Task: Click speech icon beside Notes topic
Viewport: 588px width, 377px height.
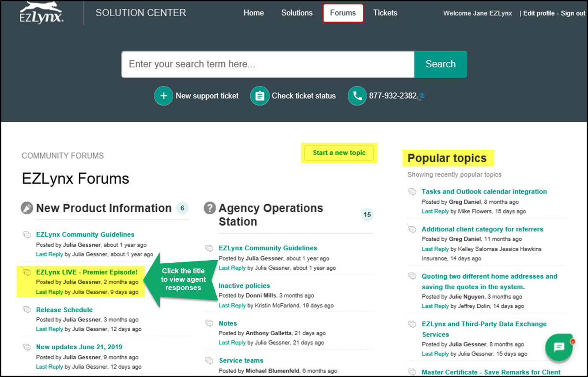Action: (209, 323)
